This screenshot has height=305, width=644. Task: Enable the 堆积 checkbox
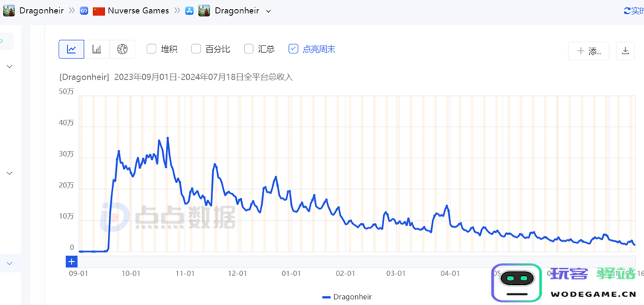(152, 49)
